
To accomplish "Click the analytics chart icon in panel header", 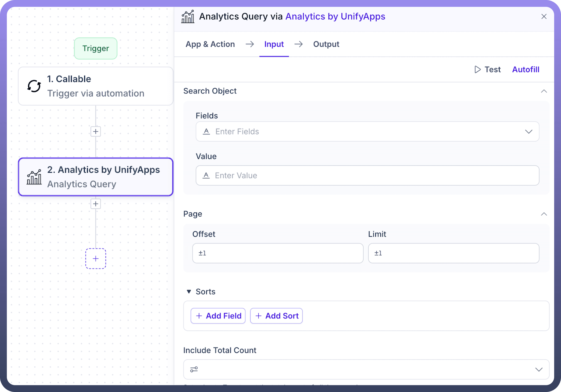I will click(x=188, y=17).
